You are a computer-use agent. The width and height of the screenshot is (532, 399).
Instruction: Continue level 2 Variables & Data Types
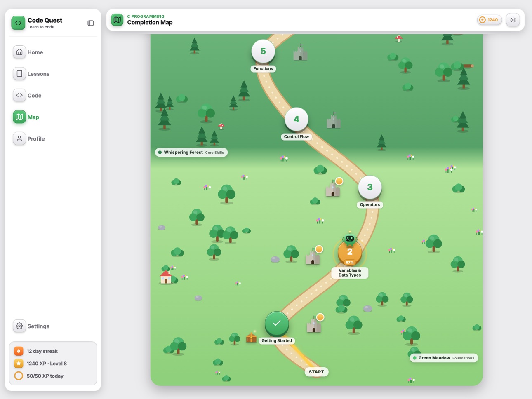point(350,253)
